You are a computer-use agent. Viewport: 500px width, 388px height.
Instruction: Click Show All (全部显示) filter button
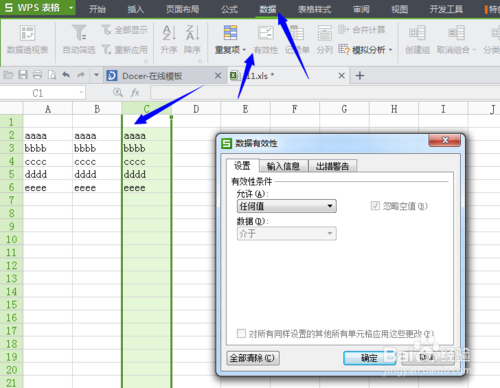pos(125,30)
